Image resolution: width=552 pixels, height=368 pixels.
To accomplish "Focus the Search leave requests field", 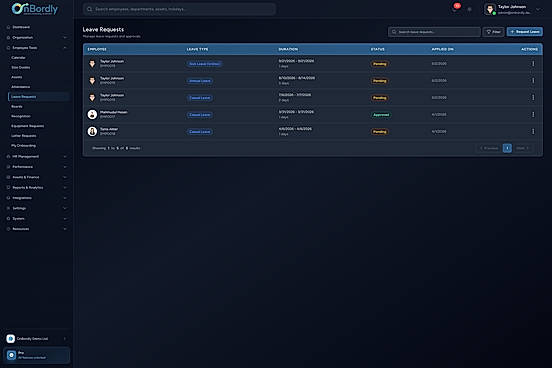I will 434,32.
